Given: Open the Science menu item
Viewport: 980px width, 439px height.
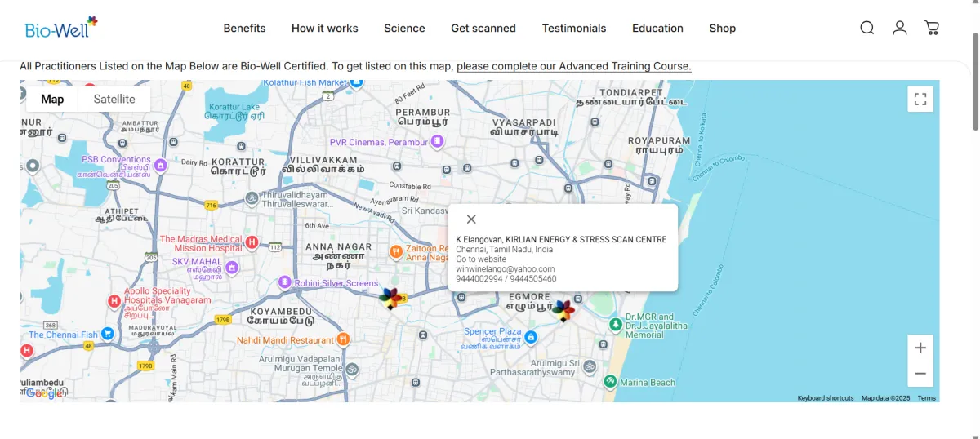Looking at the screenshot, I should (x=404, y=28).
